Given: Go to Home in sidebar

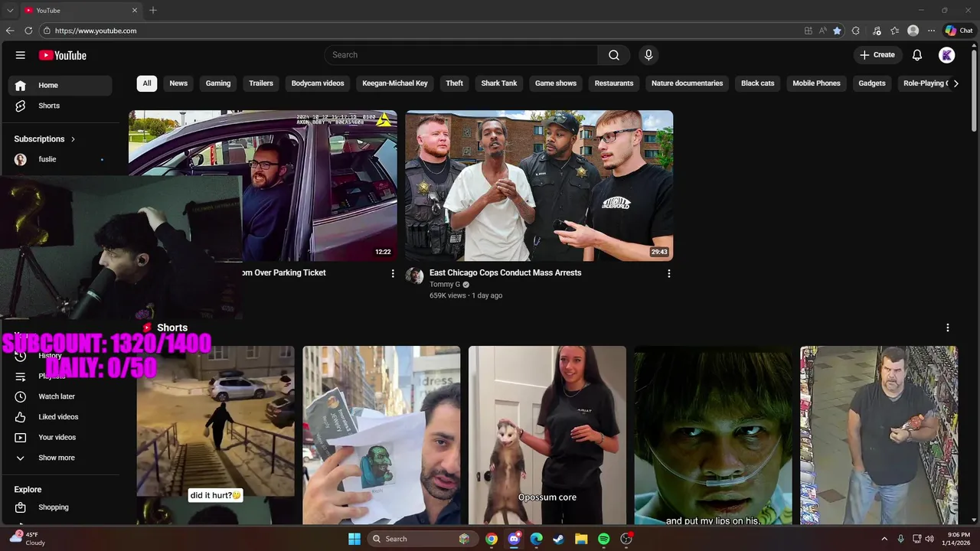Looking at the screenshot, I should [x=60, y=86].
